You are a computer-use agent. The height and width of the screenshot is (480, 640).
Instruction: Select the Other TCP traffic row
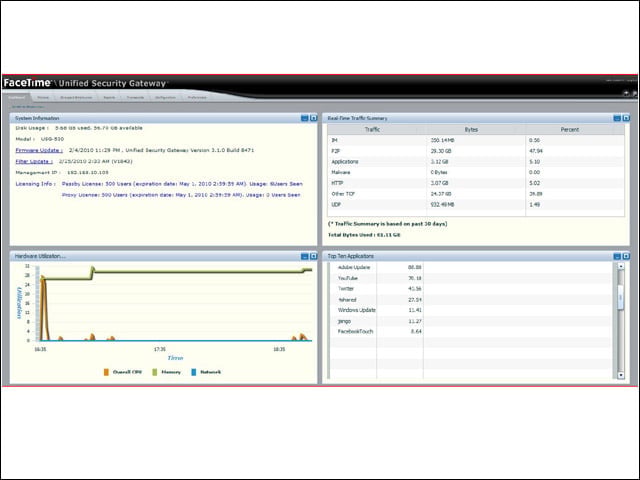(x=476, y=194)
